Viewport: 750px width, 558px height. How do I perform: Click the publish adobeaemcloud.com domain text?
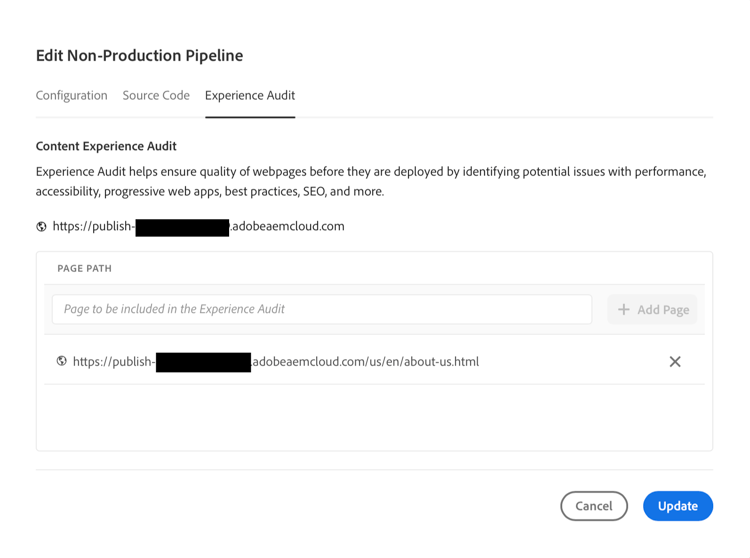[288, 227]
